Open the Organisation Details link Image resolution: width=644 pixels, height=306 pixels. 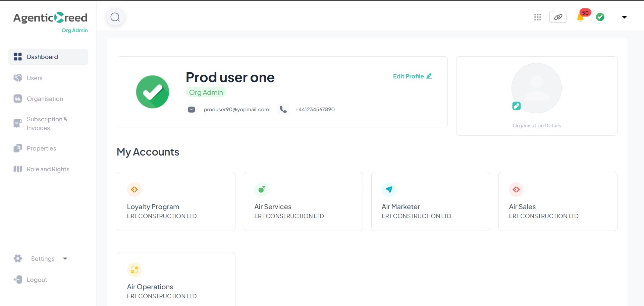pos(537,126)
